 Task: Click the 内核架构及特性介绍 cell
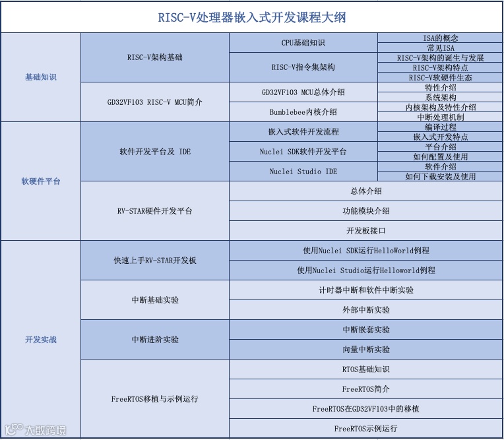440,107
